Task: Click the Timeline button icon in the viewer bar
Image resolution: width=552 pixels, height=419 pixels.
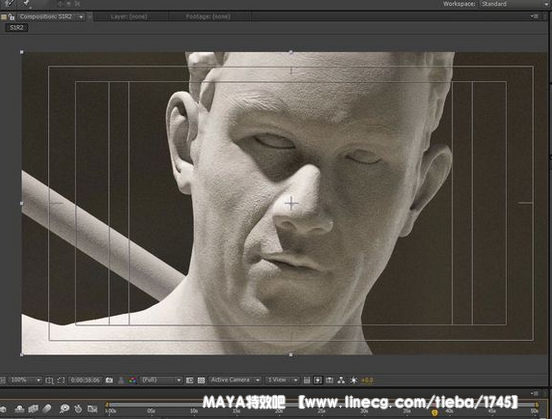Action: 330,380
